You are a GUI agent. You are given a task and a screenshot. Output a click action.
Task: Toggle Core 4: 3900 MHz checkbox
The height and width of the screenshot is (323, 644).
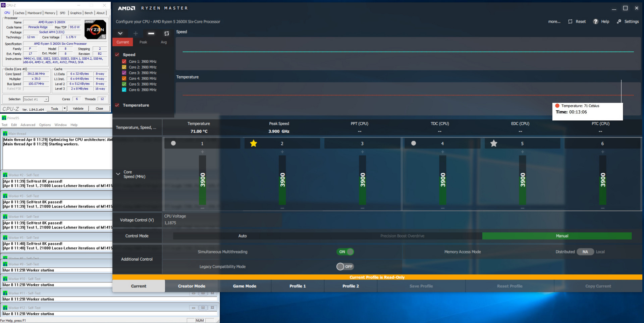pos(124,78)
